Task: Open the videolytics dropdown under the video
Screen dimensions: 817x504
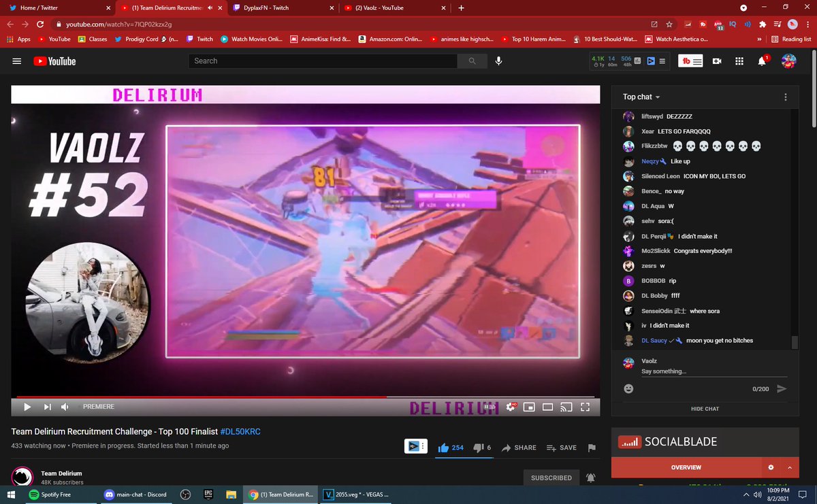Action: click(415, 446)
